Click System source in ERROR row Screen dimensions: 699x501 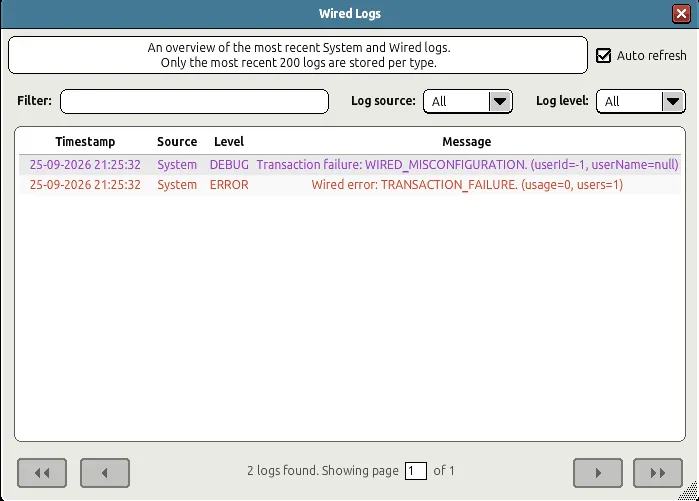[177, 185]
